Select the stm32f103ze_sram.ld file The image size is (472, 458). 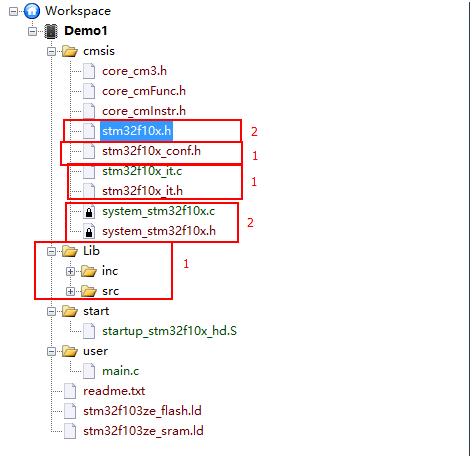pos(143,431)
